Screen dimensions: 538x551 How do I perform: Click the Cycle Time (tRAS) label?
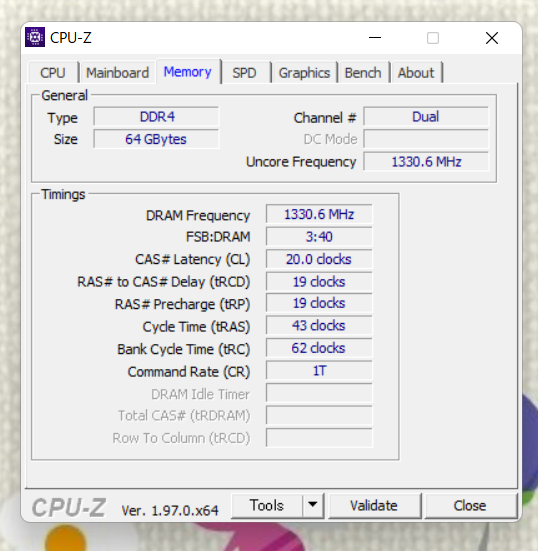[196, 327]
